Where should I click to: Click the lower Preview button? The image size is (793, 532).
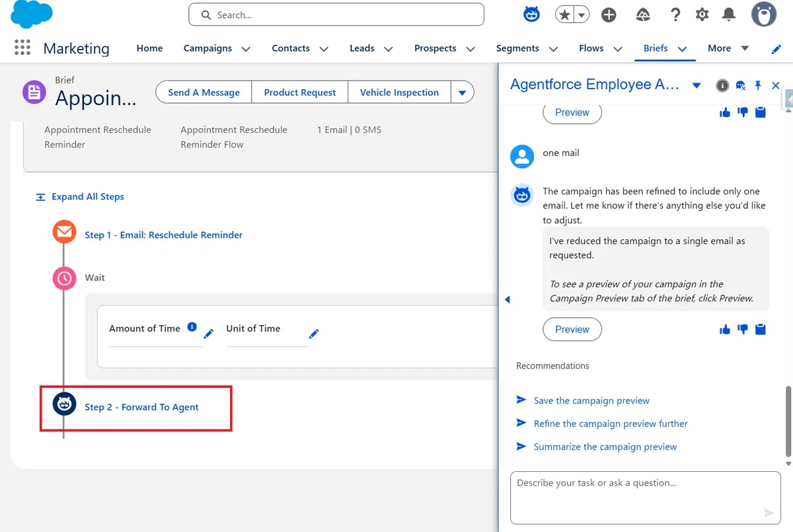[x=572, y=329]
